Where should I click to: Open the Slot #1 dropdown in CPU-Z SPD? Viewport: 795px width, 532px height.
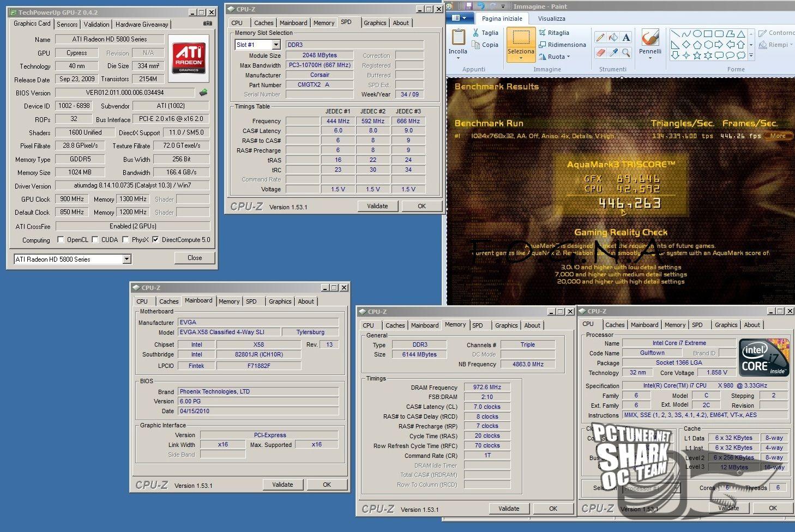276,45
